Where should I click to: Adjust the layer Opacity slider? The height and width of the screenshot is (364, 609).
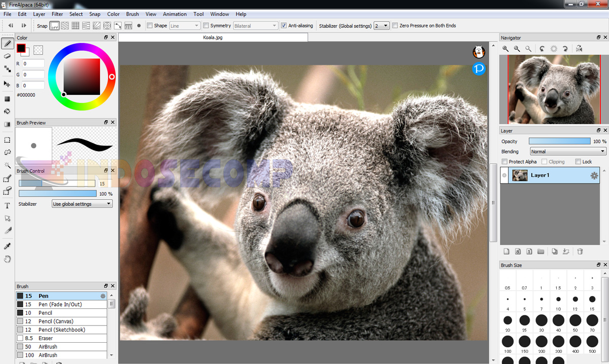click(x=560, y=141)
